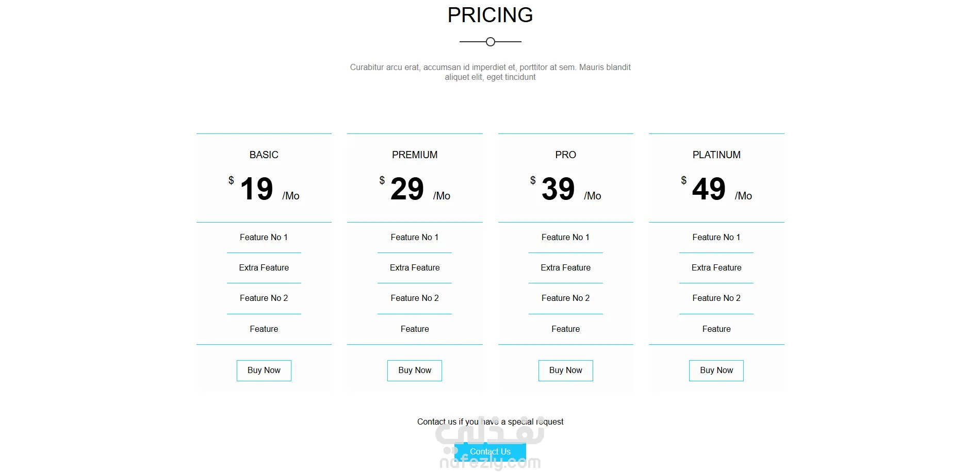Choose Buy Now for the Platinum plan
Image resolution: width=980 pixels, height=472 pixels.
click(716, 370)
